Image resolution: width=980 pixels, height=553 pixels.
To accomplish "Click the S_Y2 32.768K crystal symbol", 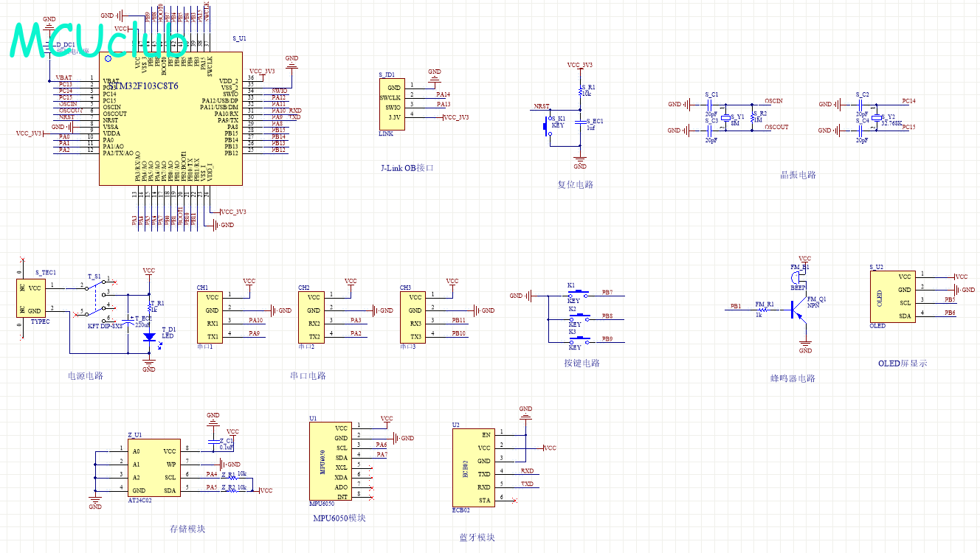I will (877, 119).
